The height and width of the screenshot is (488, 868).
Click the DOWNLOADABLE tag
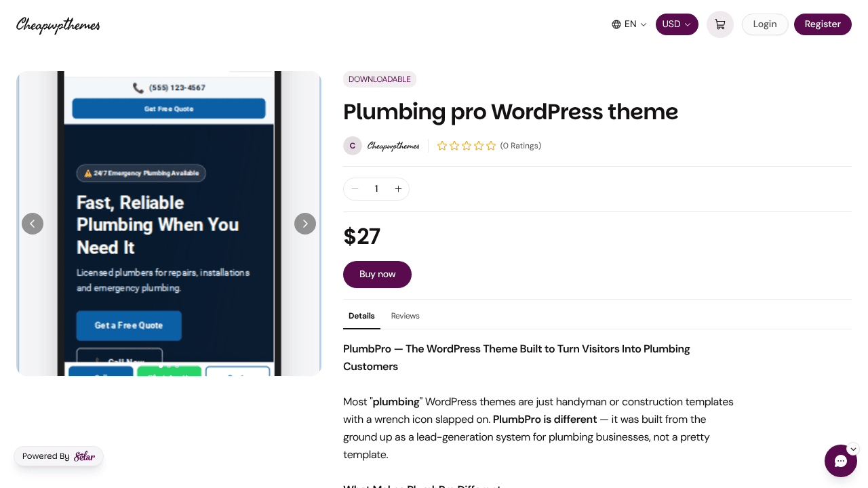380,79
